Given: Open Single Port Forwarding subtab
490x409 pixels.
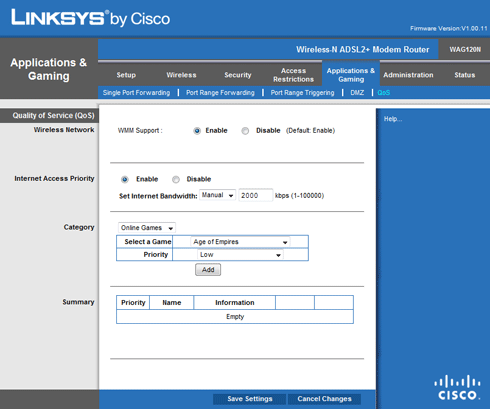Looking at the screenshot, I should coord(136,93).
